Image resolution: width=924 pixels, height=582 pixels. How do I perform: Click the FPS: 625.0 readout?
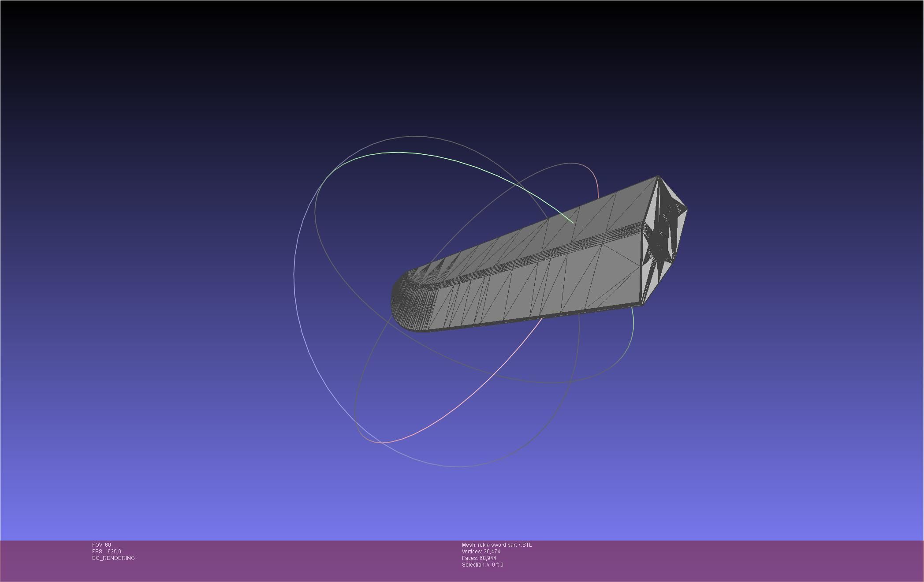tap(107, 552)
